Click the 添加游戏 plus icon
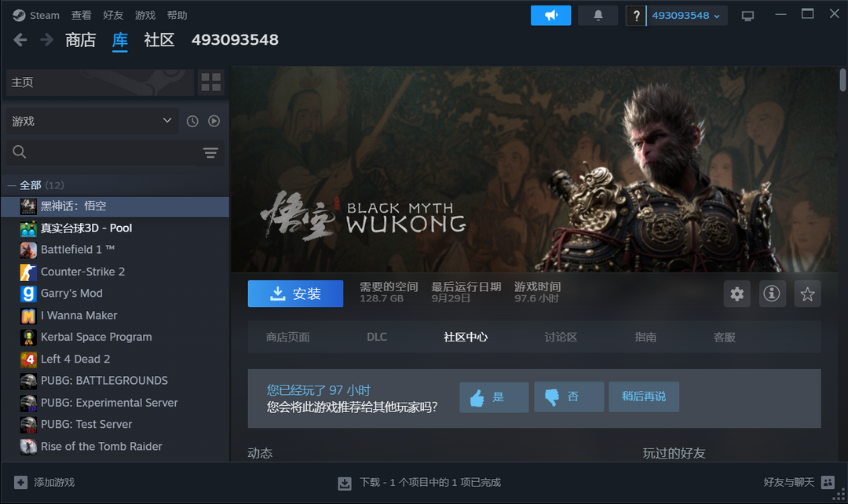848x504 pixels. (x=20, y=482)
